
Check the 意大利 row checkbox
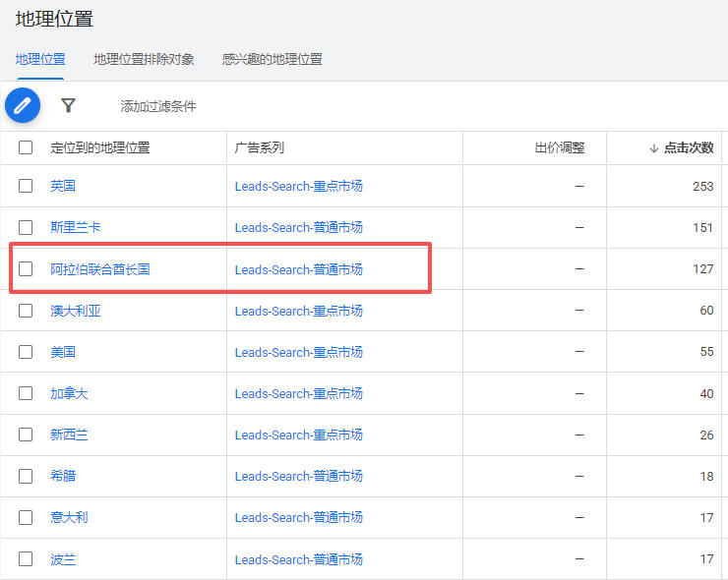pyautogui.click(x=26, y=517)
